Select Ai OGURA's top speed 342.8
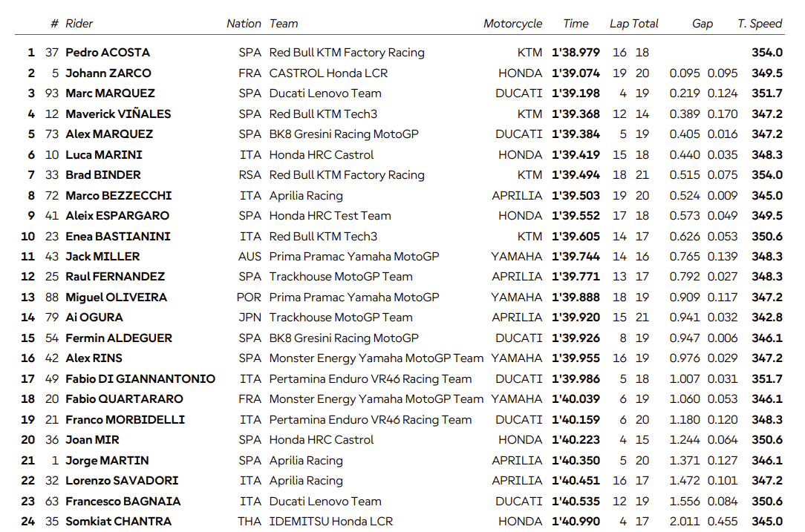Viewport: 805px width, 532px height. coord(766,318)
